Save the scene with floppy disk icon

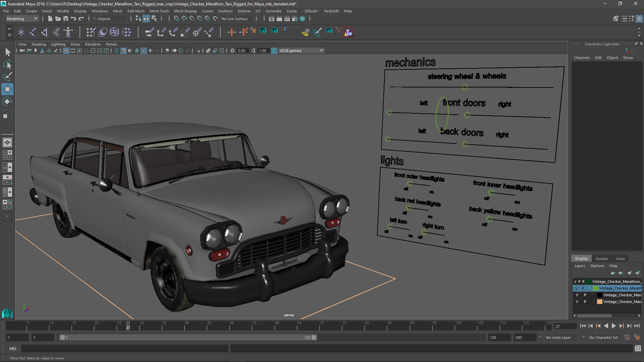66,19
